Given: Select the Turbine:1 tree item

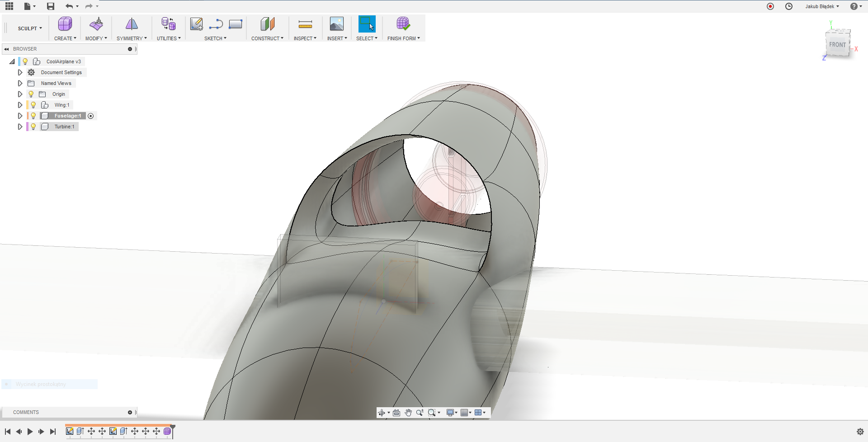Looking at the screenshot, I should click(x=64, y=127).
